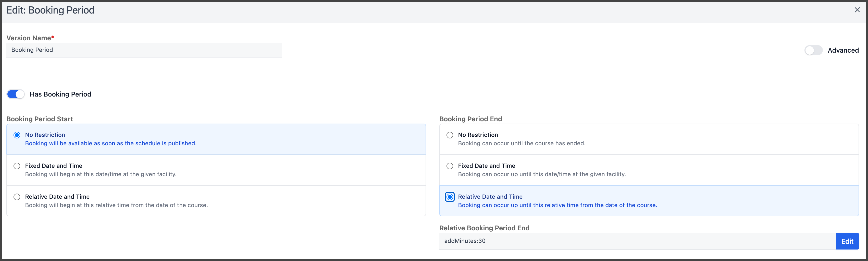Click 'Booking can occur up until this date/time at the given facility.'
The height and width of the screenshot is (261, 868).
[x=542, y=174]
